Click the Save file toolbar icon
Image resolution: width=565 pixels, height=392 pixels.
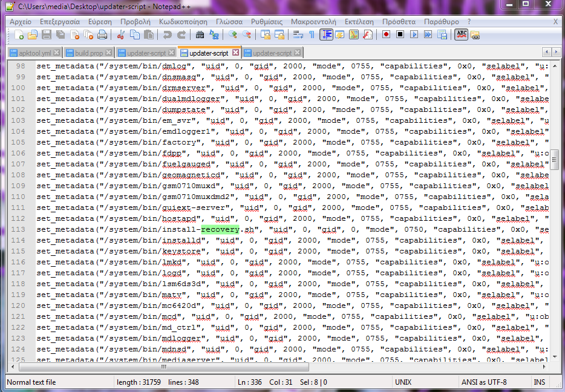pyautogui.click(x=47, y=34)
